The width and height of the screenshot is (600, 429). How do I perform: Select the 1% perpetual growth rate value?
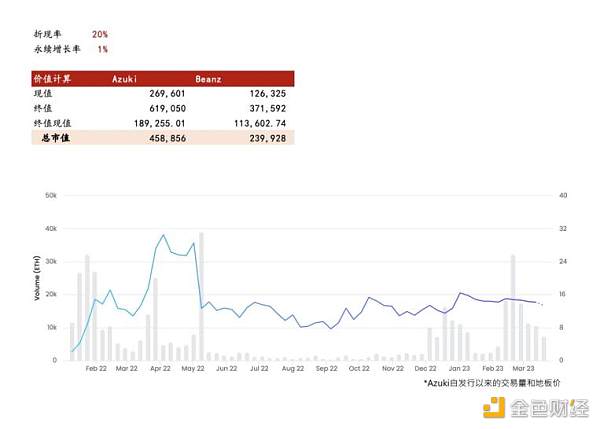pyautogui.click(x=103, y=48)
